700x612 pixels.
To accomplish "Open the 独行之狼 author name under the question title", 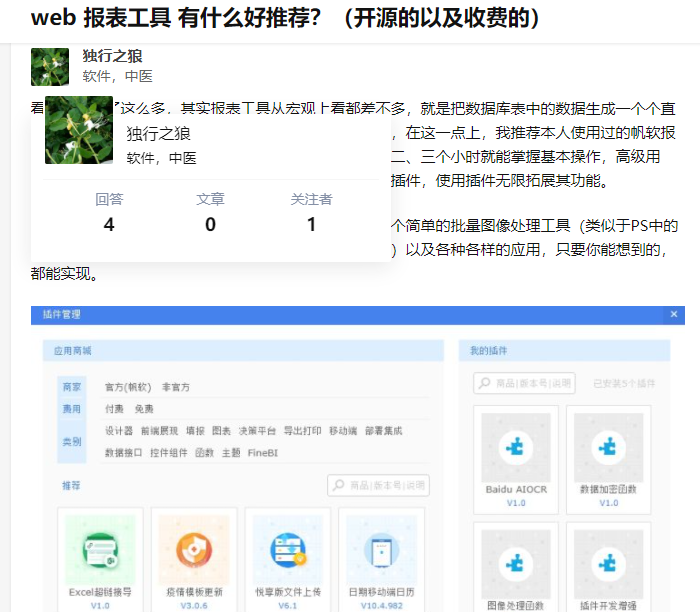I will [112, 56].
